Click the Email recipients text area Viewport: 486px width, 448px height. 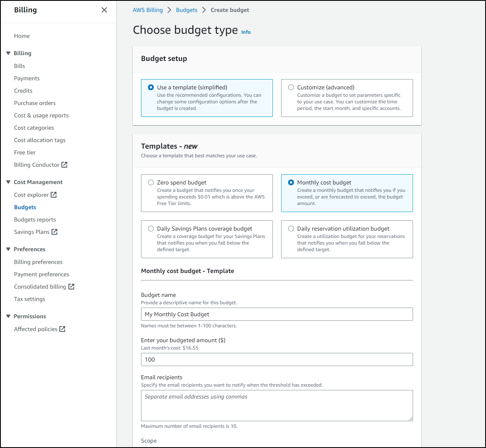coord(277,406)
